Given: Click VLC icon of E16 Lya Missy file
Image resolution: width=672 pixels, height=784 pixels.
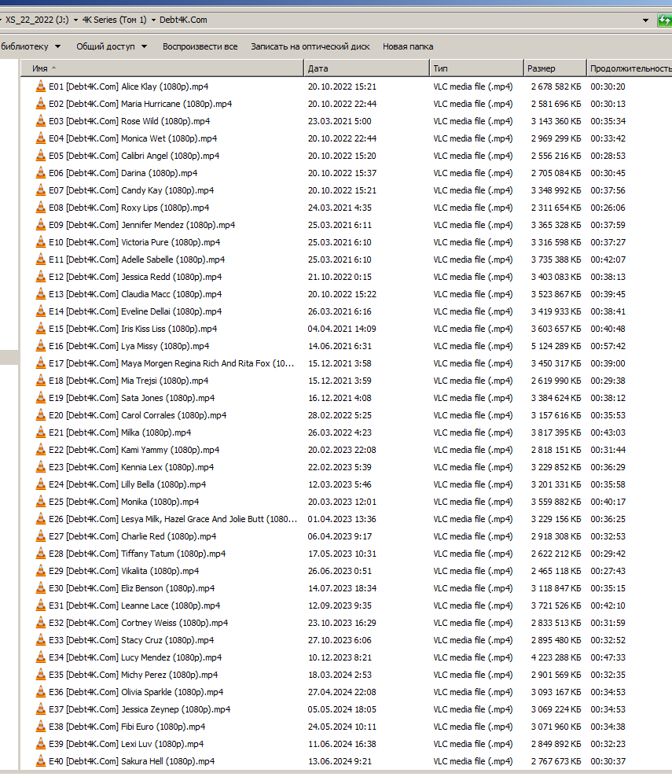Looking at the screenshot, I should (x=40, y=346).
